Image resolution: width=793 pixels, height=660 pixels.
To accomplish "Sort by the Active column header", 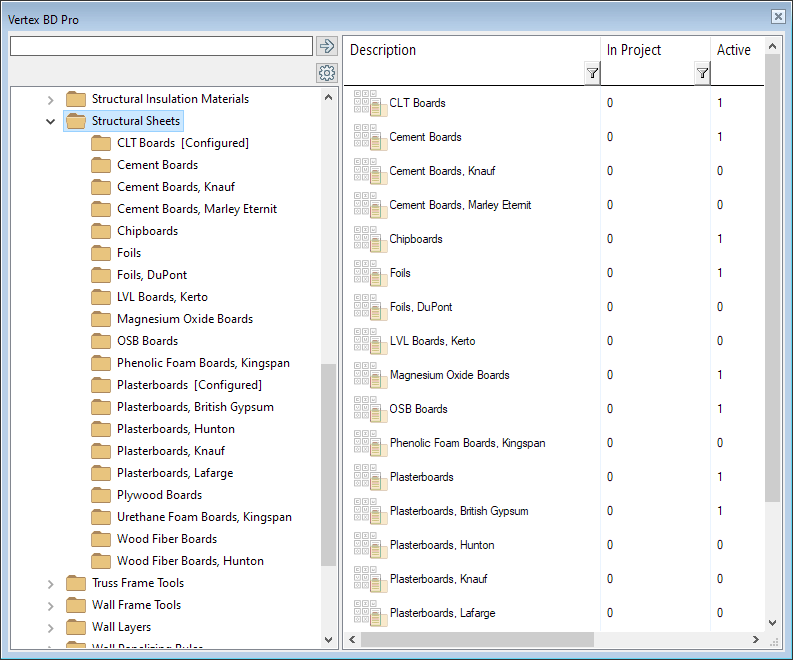I will coord(733,50).
